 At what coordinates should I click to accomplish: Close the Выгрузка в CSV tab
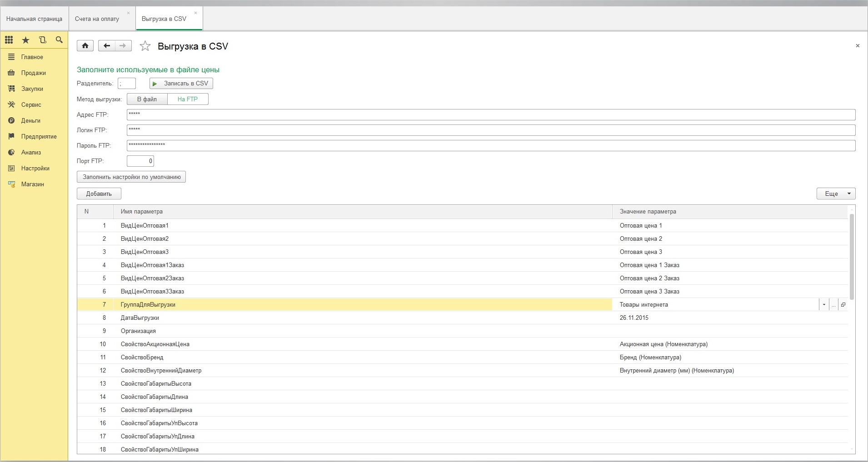point(195,13)
